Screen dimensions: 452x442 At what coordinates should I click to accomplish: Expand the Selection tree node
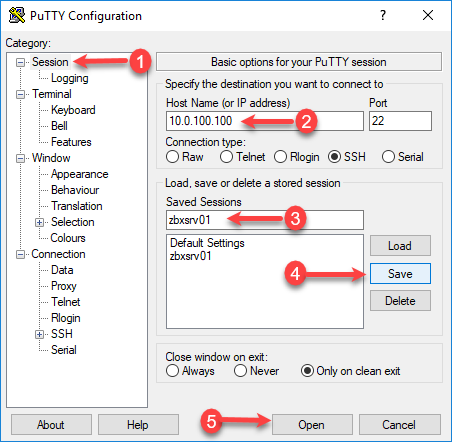pos(39,222)
